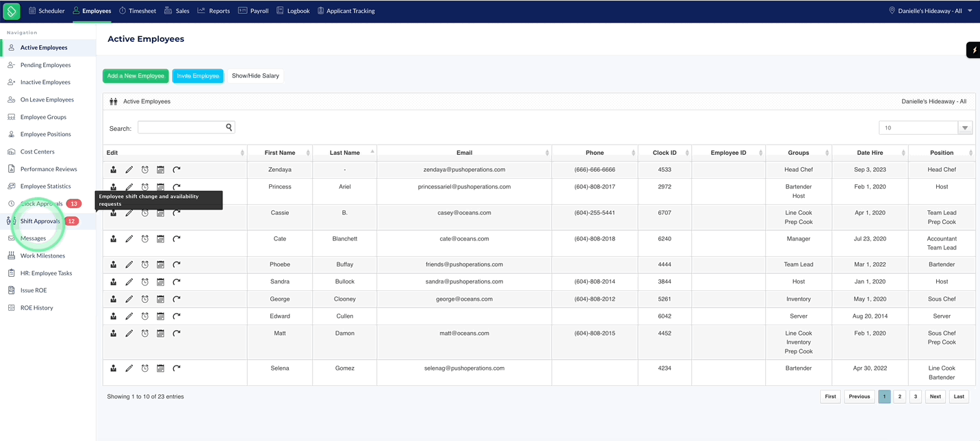The width and height of the screenshot is (980, 441).
Task: Select the calendar icon for Cate Blanchett
Action: [x=161, y=239]
